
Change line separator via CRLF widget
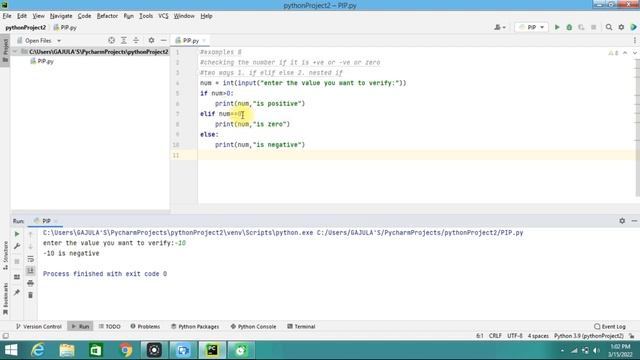click(495, 336)
